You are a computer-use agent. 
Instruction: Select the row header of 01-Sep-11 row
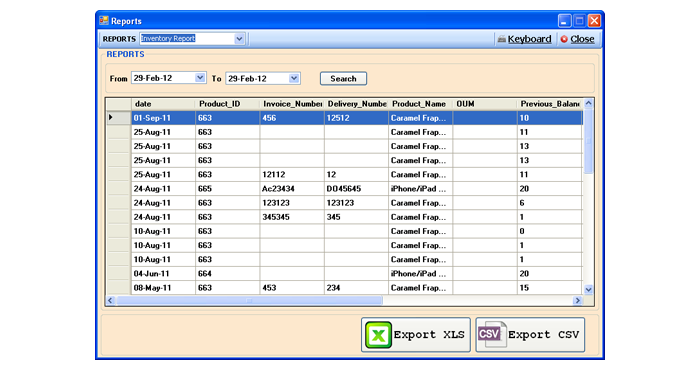118,118
